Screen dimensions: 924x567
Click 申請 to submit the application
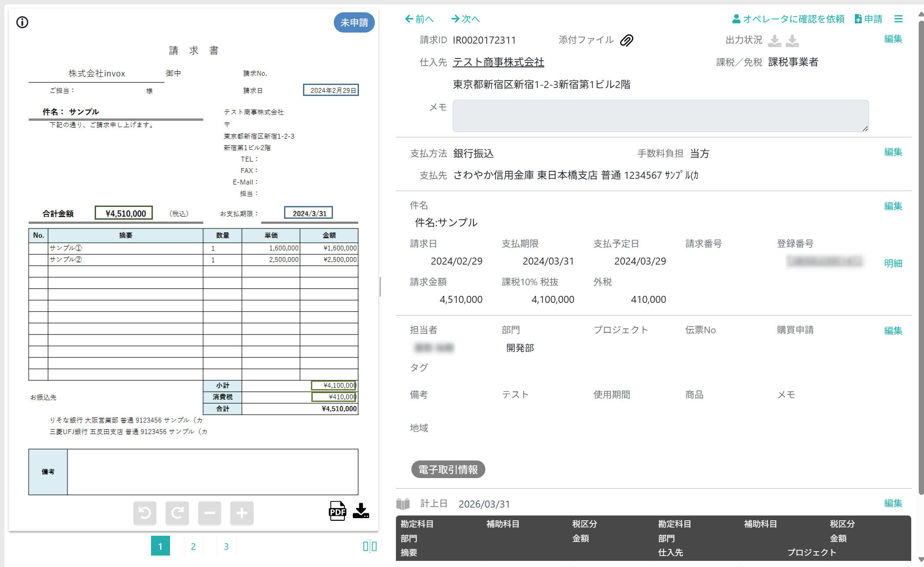869,19
